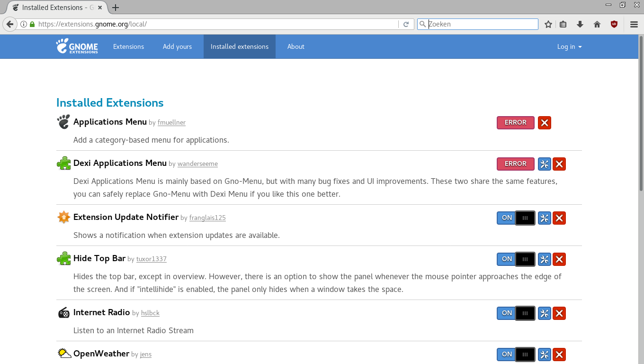The image size is (644, 364).
Task: Open Hide Top Bar settings
Action: click(x=545, y=259)
